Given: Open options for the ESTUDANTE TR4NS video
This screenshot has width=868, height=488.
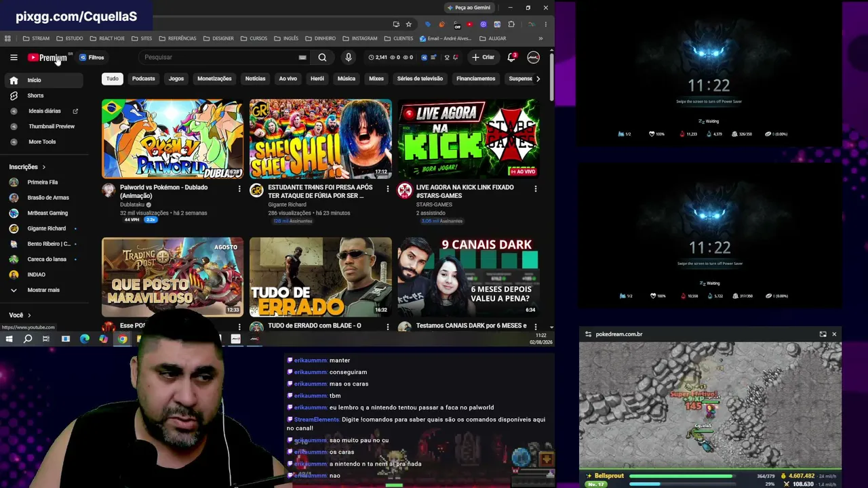Looking at the screenshot, I should click(x=388, y=189).
